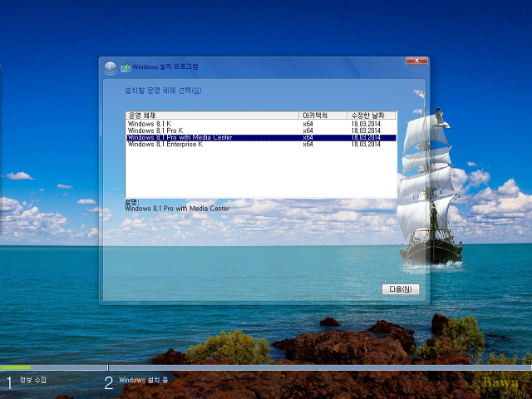Click step 1 정보 수집 label
Image resolution: width=532 pixels, height=399 pixels.
click(x=32, y=380)
